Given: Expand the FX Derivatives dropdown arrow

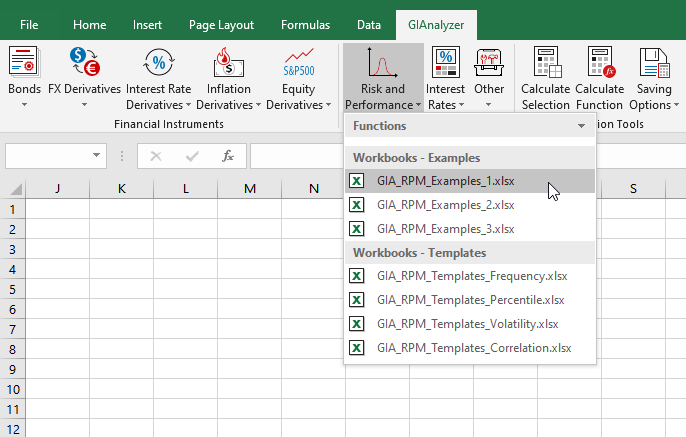Looking at the screenshot, I should click(x=84, y=105).
